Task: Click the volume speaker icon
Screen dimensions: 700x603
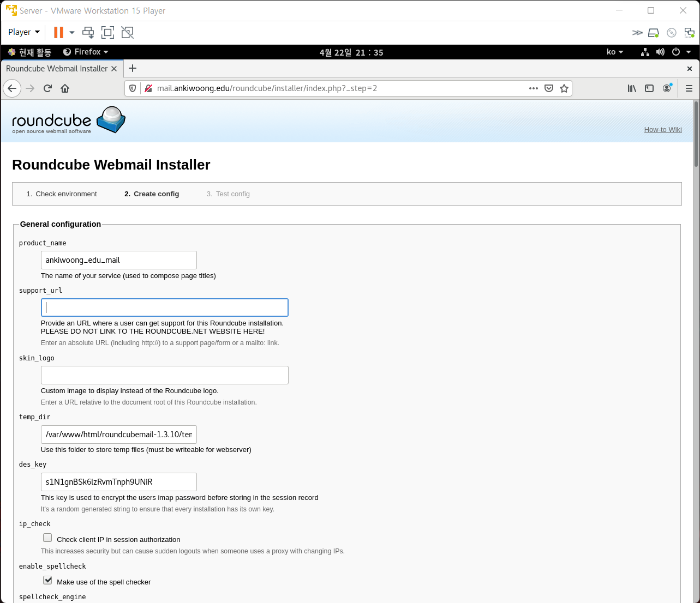Action: coord(660,52)
